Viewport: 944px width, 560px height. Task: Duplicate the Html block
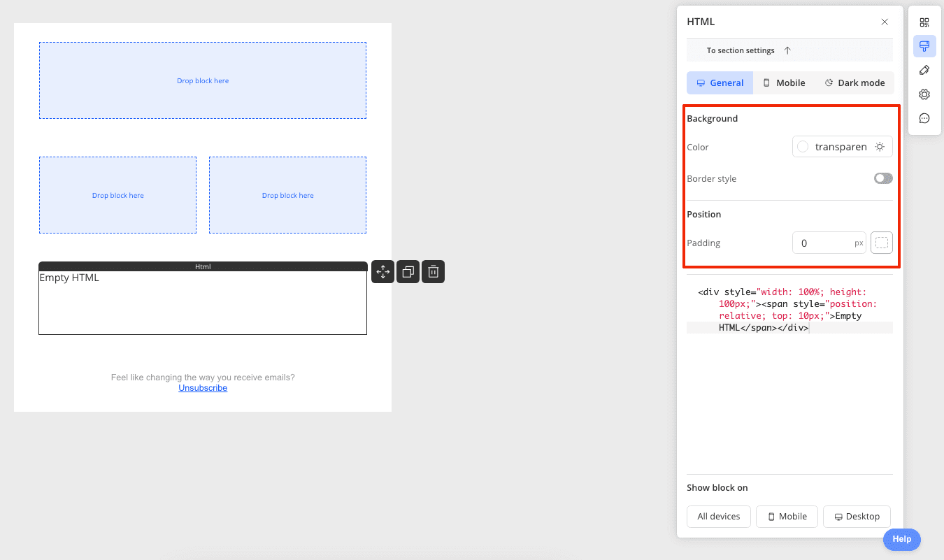point(408,271)
